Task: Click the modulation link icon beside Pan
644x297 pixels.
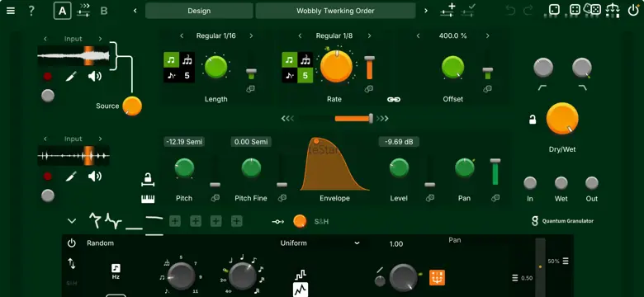Action: 495,198
